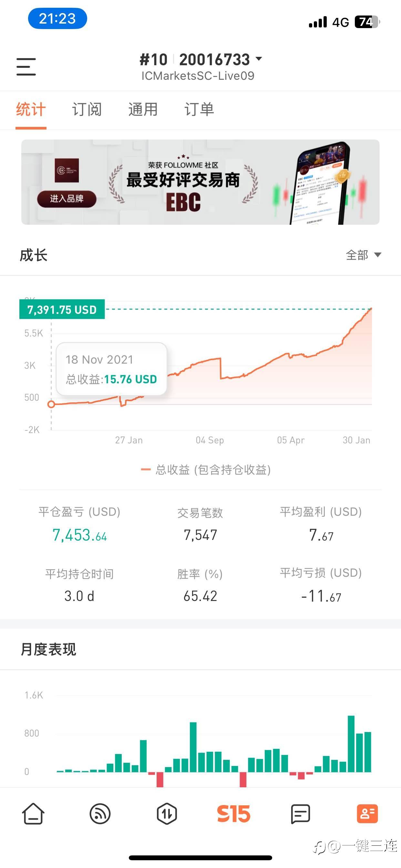Tap the 最受好评交易商 banner headline
This screenshot has height=868, width=401.
(183, 180)
